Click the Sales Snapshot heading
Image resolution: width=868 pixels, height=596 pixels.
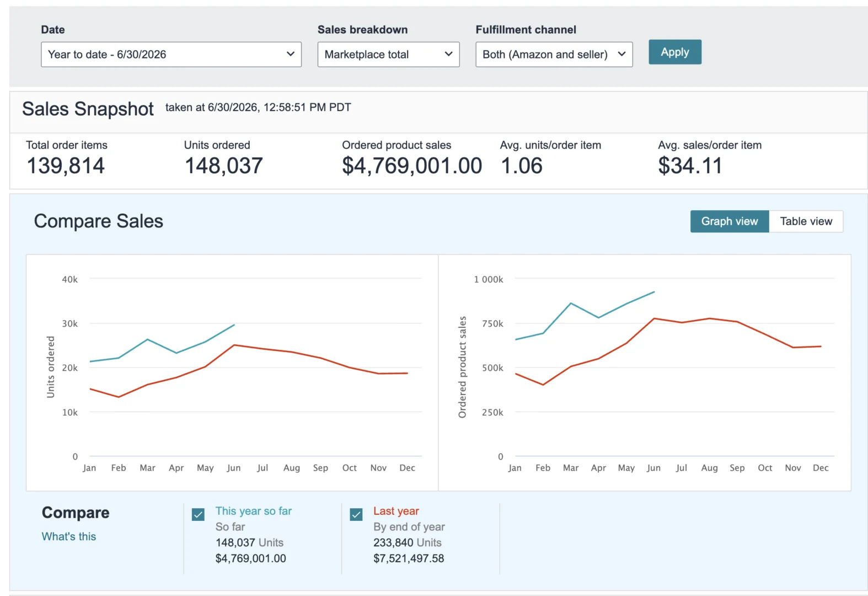(88, 109)
